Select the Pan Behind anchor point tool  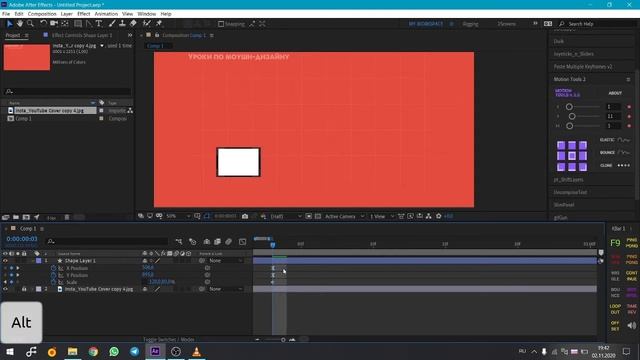(65, 24)
